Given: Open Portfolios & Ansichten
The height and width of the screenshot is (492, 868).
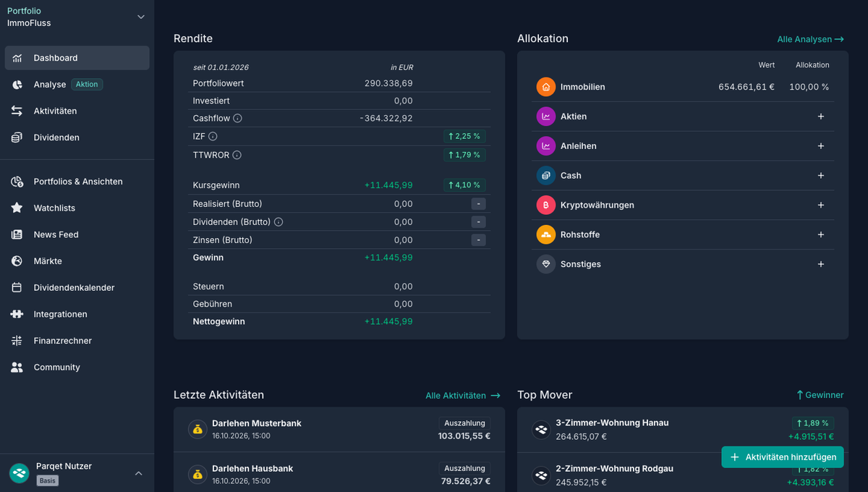Looking at the screenshot, I should coord(77,182).
